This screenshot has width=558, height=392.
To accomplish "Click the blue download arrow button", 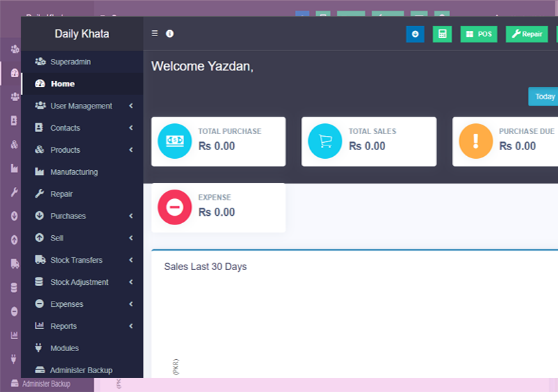I will coord(415,34).
